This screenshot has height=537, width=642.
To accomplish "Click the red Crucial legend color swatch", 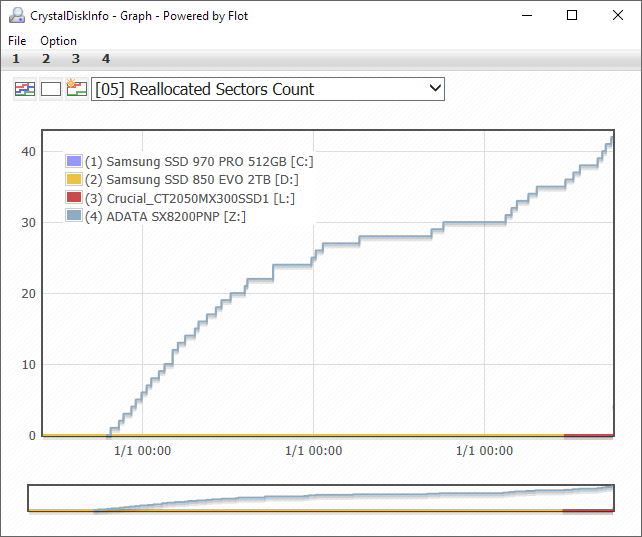I will pyautogui.click(x=73, y=198).
